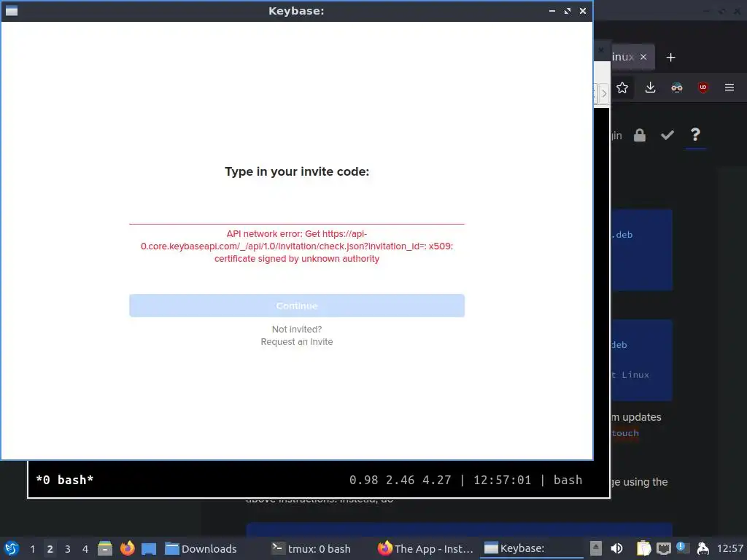The image size is (747, 560).
Task: Open the Firefox downloads panel
Action: [x=650, y=87]
